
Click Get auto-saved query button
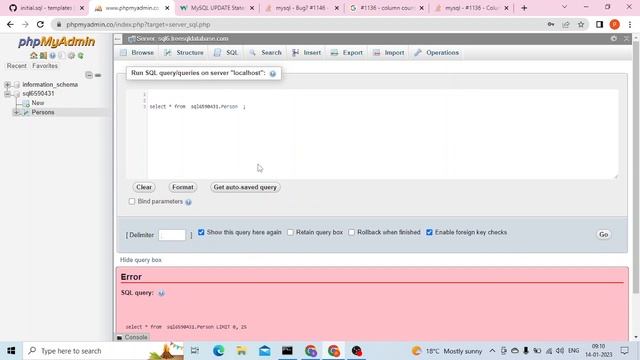point(245,187)
